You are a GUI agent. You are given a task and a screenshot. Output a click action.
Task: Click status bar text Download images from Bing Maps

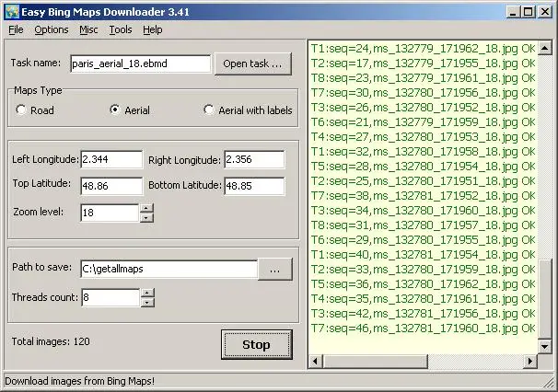(x=80, y=381)
